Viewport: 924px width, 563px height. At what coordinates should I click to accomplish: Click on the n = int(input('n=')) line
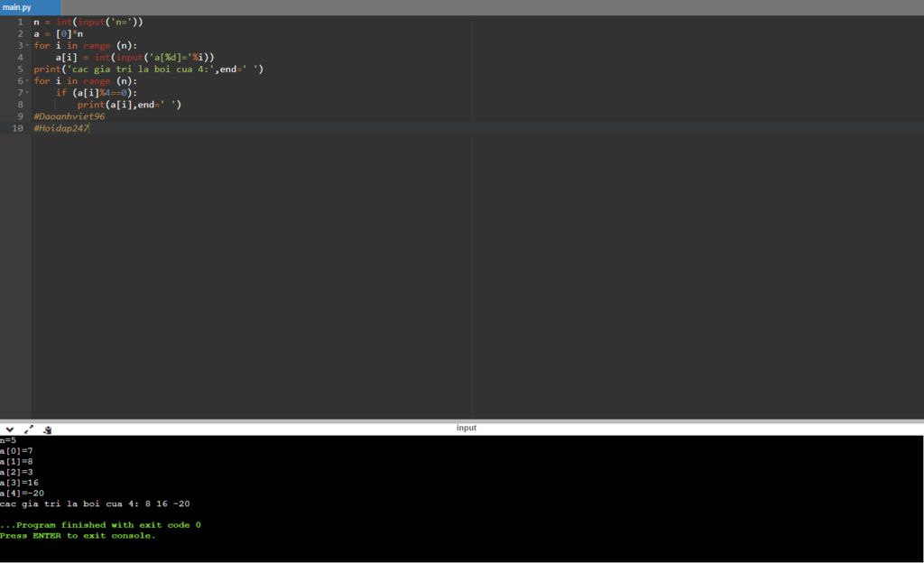pos(88,22)
